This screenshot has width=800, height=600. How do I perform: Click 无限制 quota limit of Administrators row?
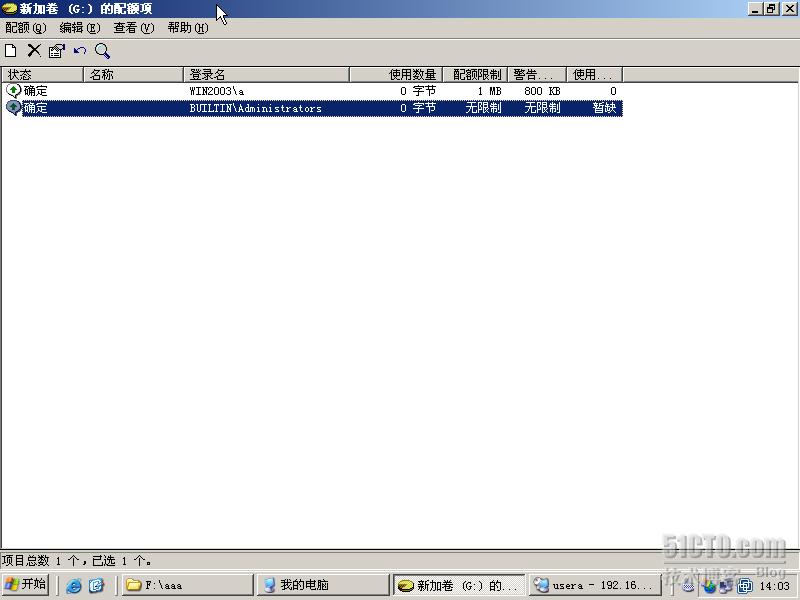[483, 108]
